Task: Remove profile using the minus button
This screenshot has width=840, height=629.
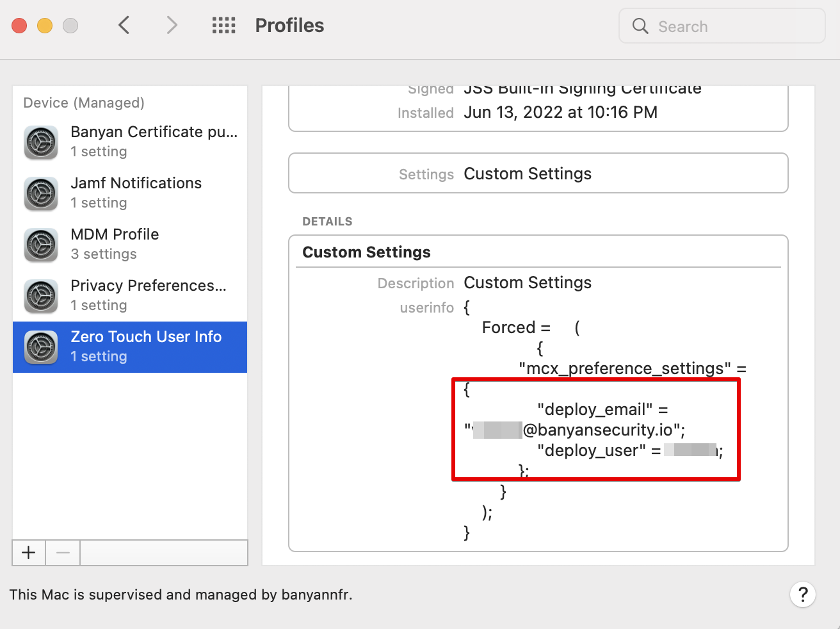Action: pos(63,553)
